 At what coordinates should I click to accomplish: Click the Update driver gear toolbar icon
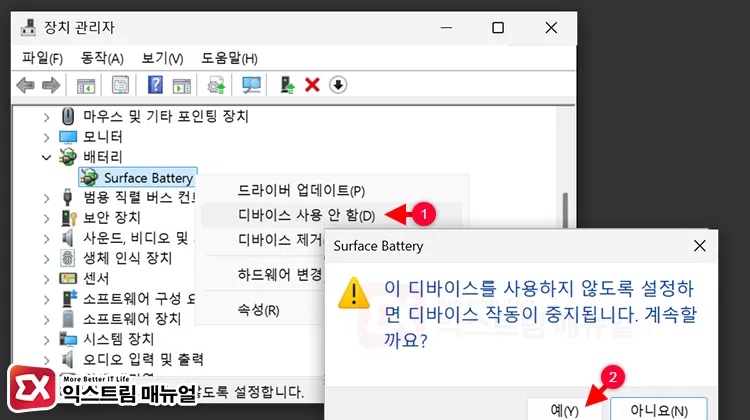(216, 86)
